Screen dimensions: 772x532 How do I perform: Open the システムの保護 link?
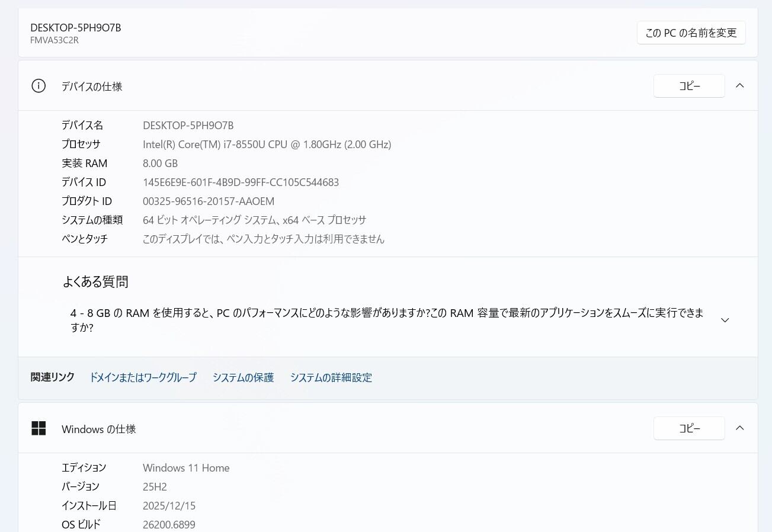(243, 377)
